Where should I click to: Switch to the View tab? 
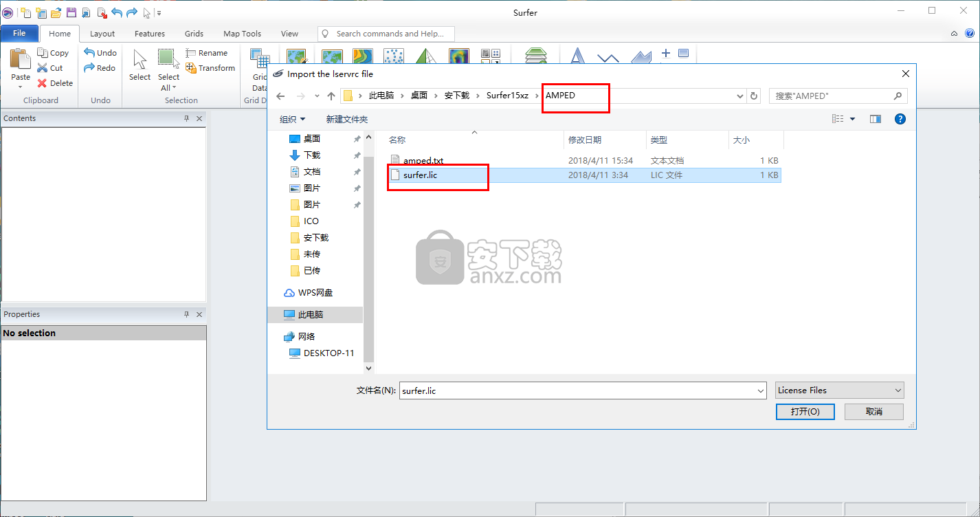(x=289, y=33)
